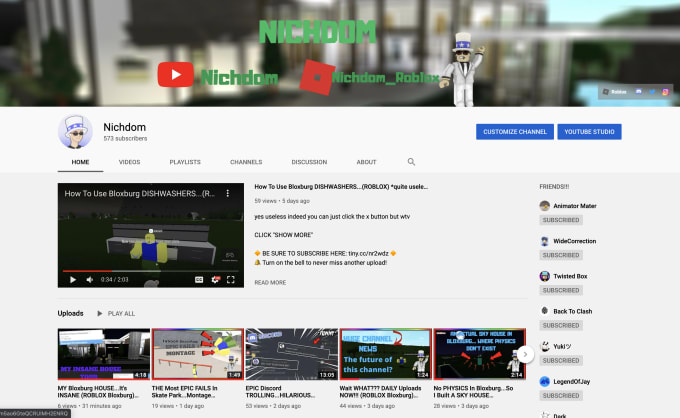Image resolution: width=680 pixels, height=418 pixels.
Task: Open YouTube Studio button
Action: pos(589,132)
